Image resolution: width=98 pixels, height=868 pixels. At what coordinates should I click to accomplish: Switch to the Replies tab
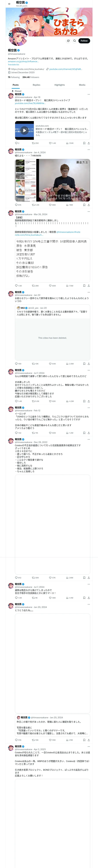(x=36, y=85)
